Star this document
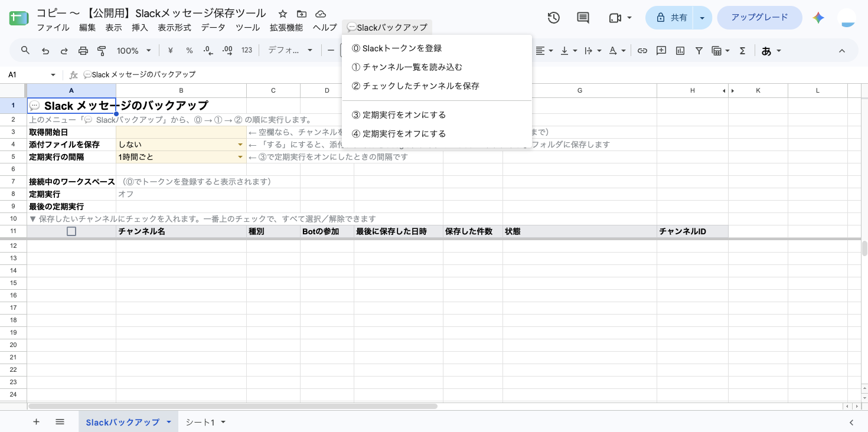868x432 pixels. point(283,14)
